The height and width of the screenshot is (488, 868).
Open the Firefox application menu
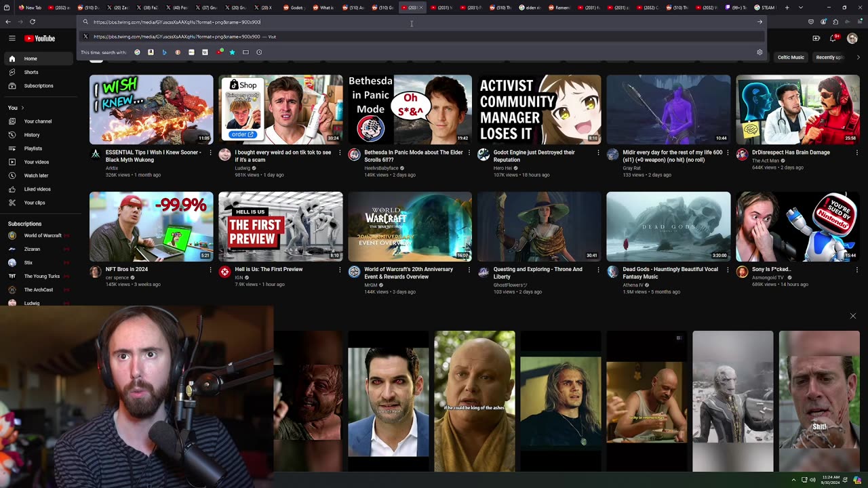pyautogui.click(x=859, y=22)
